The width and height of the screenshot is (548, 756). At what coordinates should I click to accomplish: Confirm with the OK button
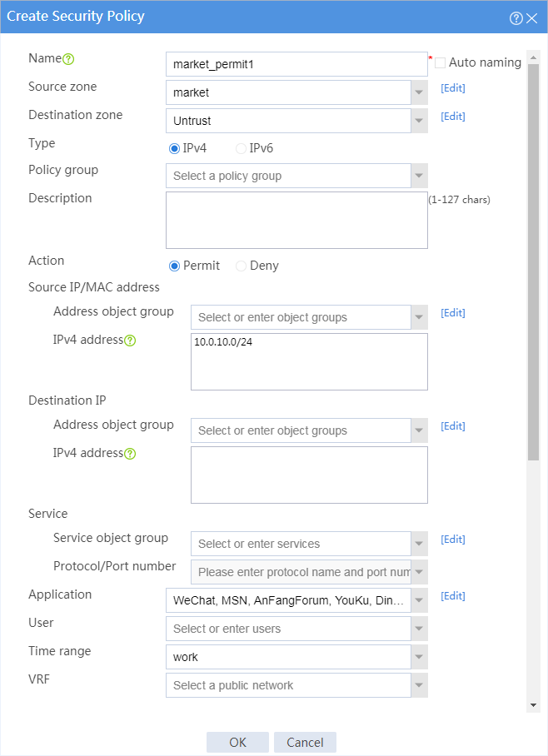pyautogui.click(x=237, y=742)
